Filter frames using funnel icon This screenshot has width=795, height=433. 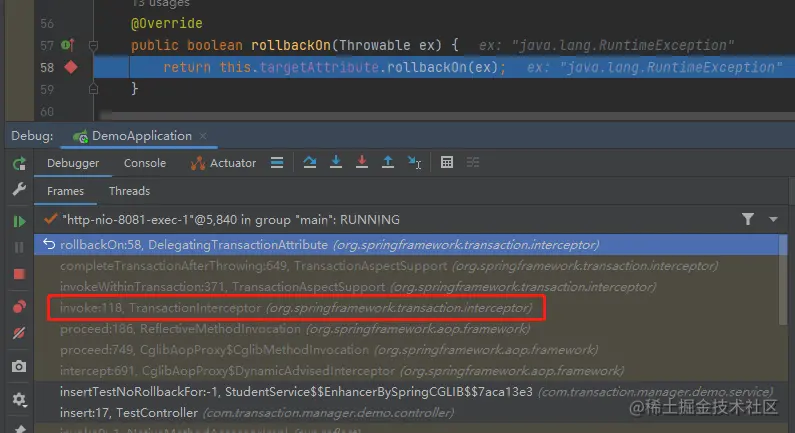[x=748, y=219]
